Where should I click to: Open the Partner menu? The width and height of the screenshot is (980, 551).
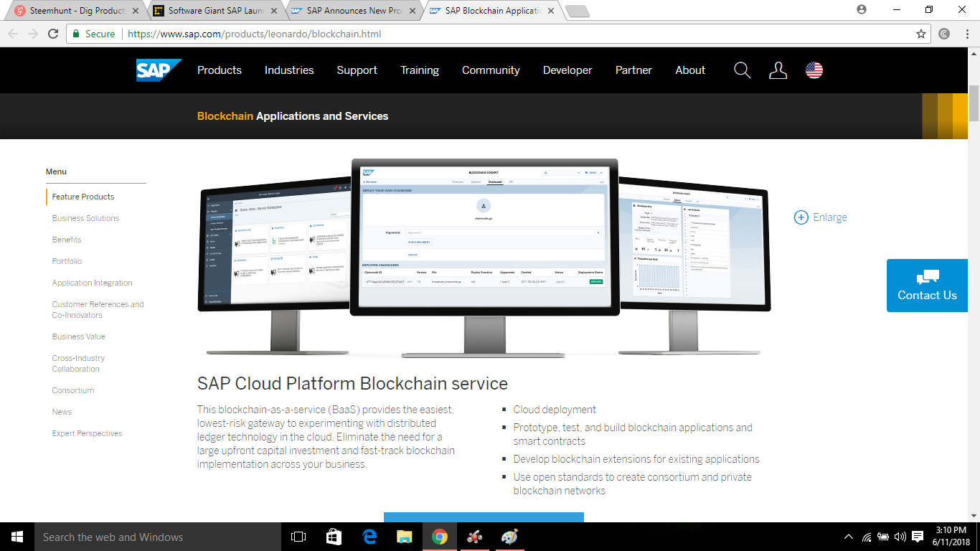click(633, 70)
